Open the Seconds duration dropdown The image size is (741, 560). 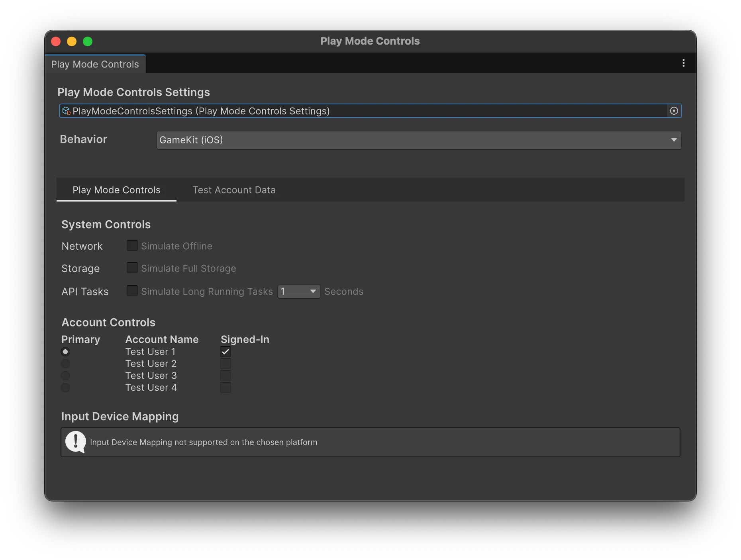pyautogui.click(x=299, y=292)
